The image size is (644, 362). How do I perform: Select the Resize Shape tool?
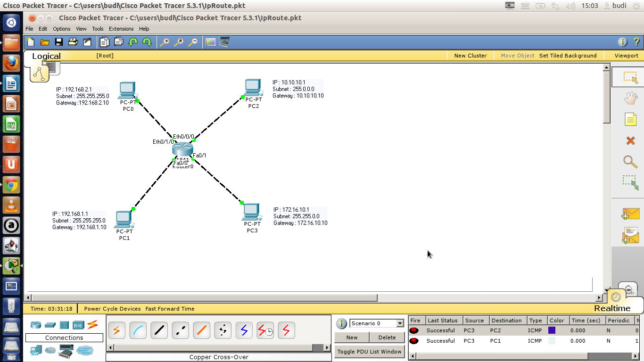630,182
